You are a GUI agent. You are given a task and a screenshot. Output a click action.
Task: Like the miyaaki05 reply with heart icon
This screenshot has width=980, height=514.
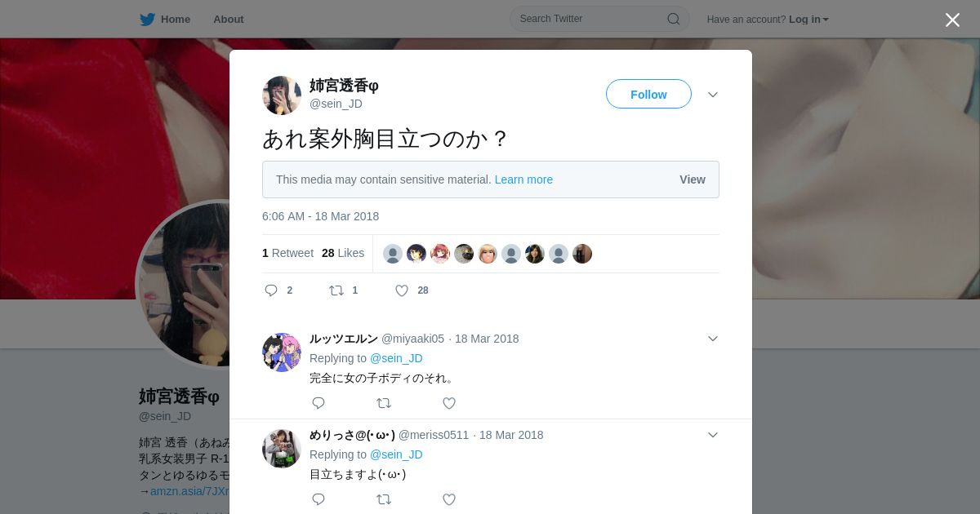click(x=449, y=403)
